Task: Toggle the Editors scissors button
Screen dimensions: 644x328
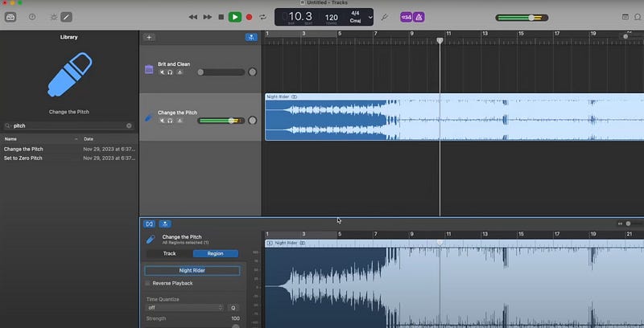Action: coord(66,16)
